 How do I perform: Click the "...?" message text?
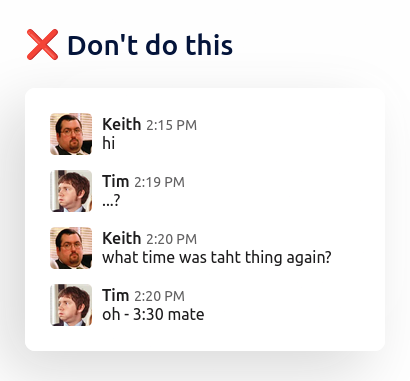tap(111, 201)
